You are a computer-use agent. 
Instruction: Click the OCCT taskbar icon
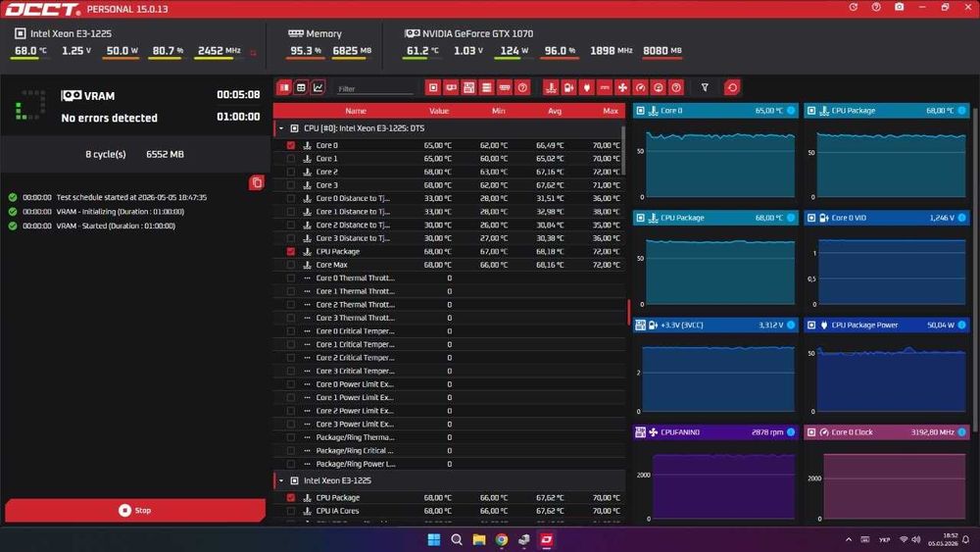(x=546, y=539)
